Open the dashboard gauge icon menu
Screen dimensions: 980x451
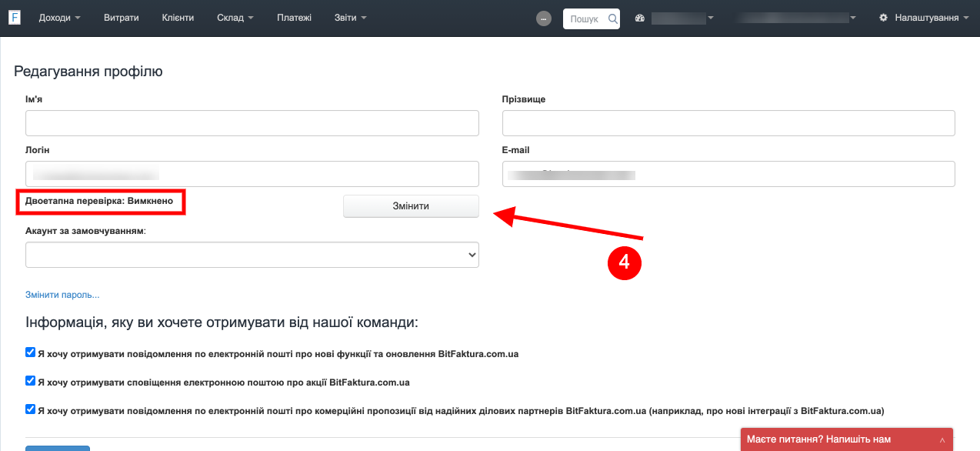coord(639,18)
